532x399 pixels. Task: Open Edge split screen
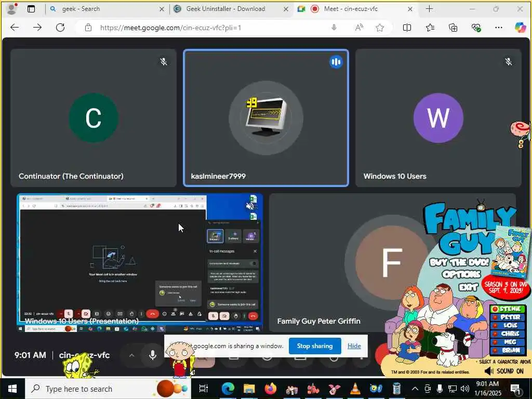[407, 28]
